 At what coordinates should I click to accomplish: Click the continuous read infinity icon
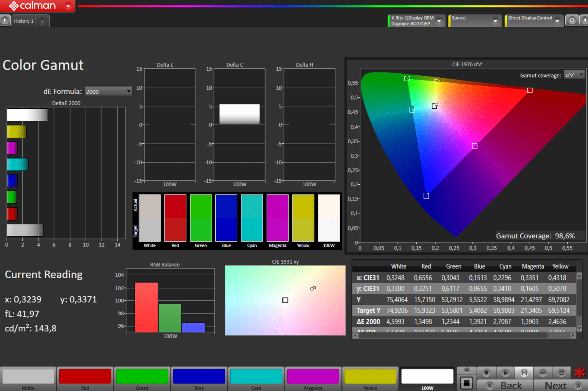click(543, 373)
